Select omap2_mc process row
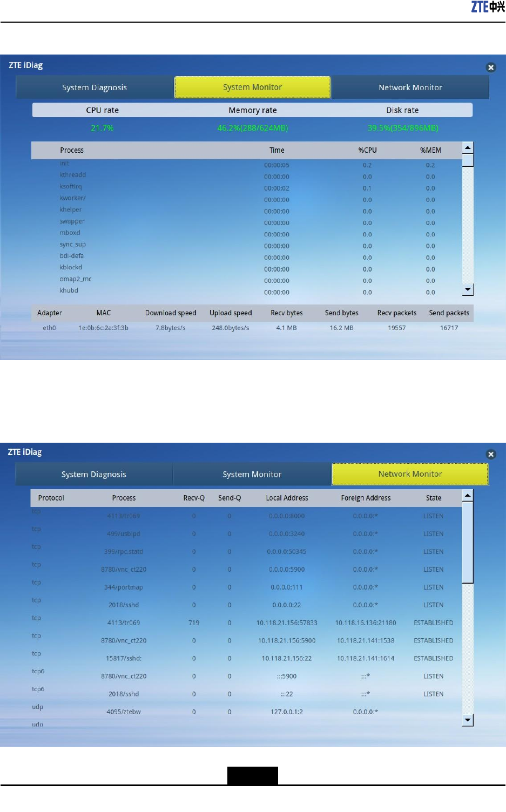 247,280
